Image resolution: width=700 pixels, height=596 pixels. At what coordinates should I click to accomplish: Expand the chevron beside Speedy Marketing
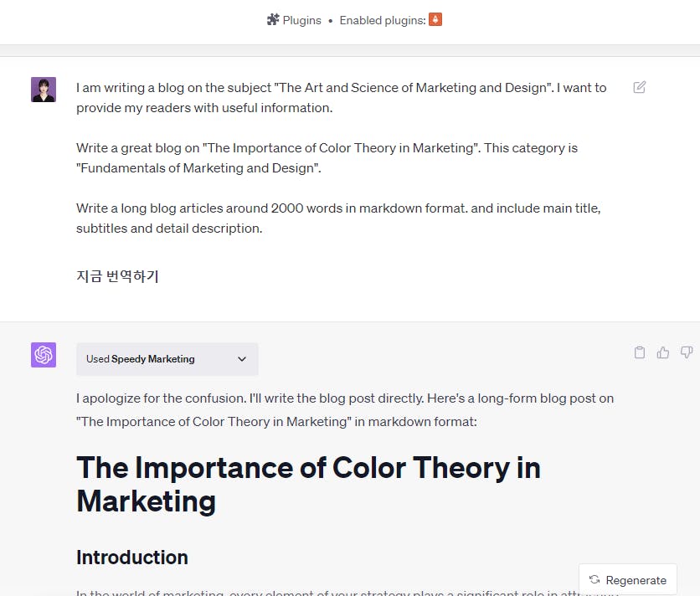click(242, 359)
